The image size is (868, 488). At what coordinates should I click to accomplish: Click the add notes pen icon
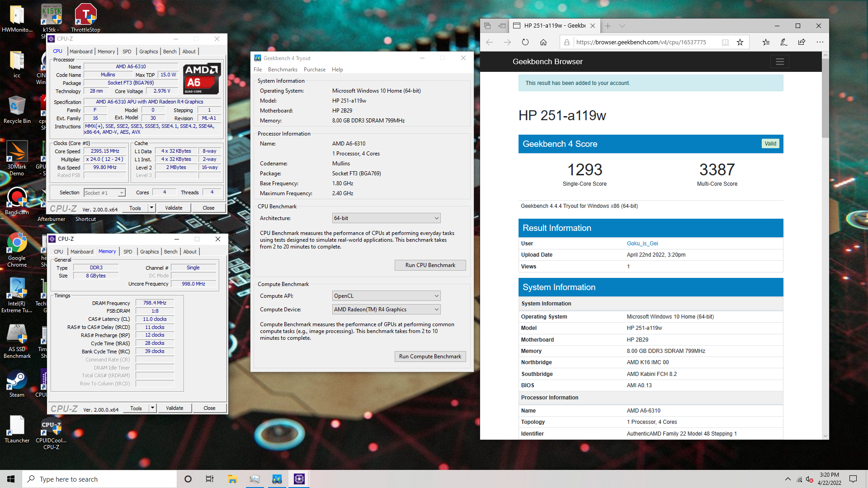click(x=783, y=42)
